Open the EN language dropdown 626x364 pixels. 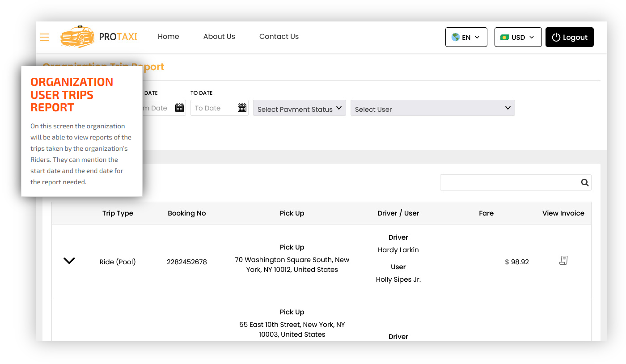tap(466, 37)
